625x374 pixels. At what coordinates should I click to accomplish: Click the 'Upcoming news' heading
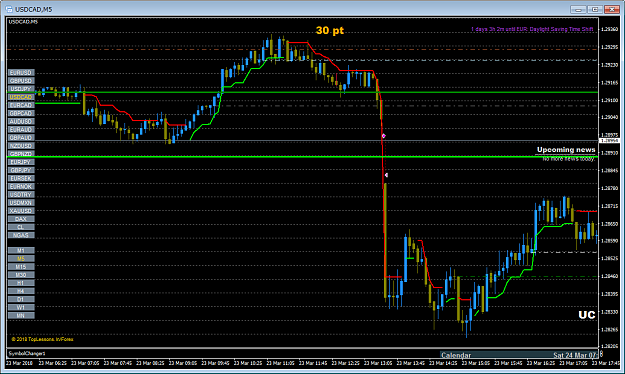566,150
